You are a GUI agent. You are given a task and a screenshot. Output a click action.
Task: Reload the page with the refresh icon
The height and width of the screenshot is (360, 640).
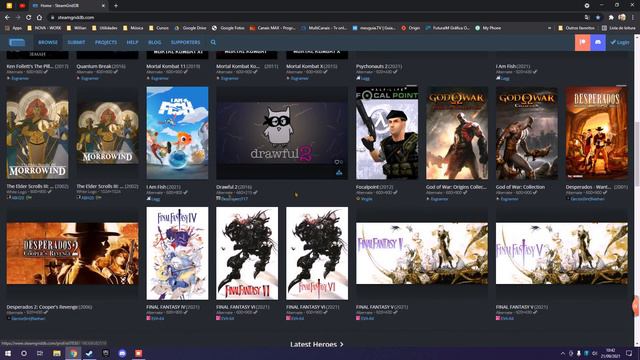click(x=29, y=18)
